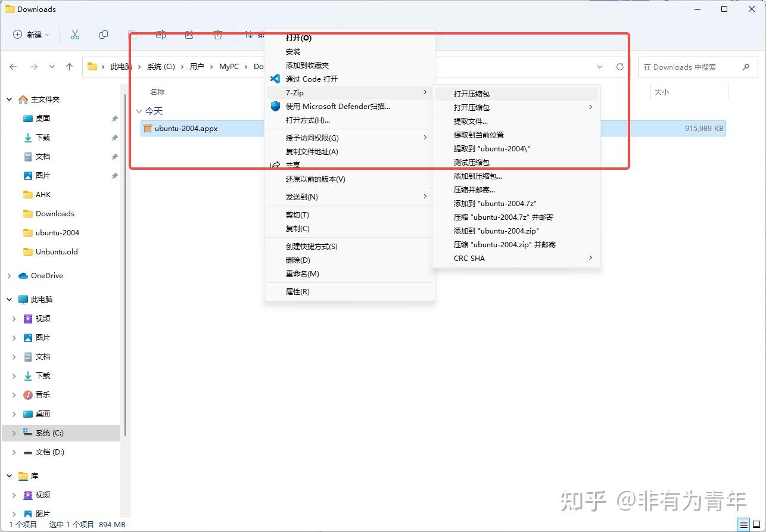766x532 pixels.
Task: Click inside the Downloads search box
Action: (691, 67)
